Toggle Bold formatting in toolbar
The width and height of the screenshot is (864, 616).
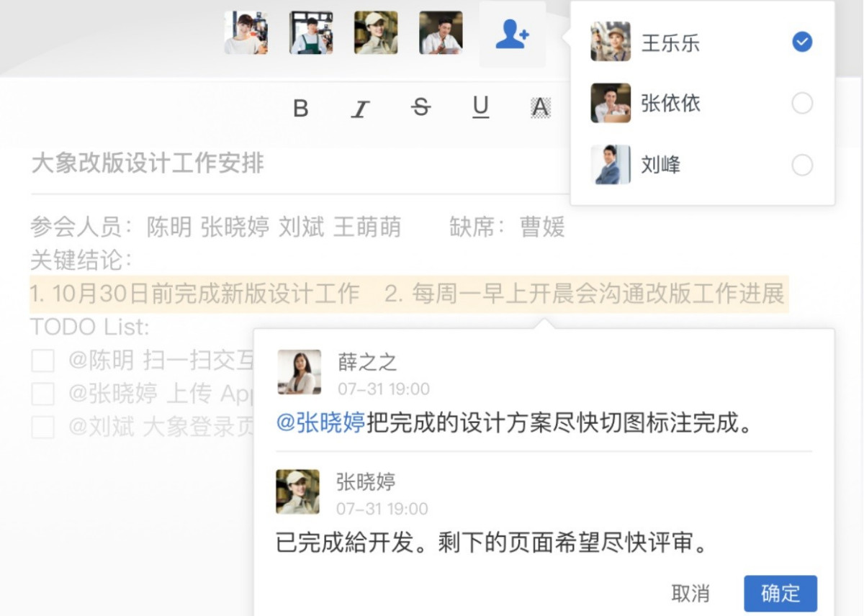coord(301,109)
